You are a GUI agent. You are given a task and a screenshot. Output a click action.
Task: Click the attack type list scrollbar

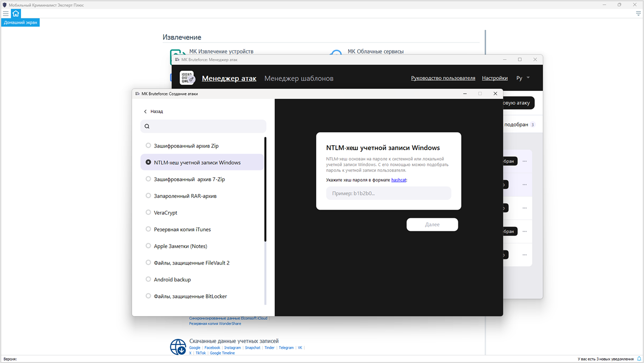265,190
